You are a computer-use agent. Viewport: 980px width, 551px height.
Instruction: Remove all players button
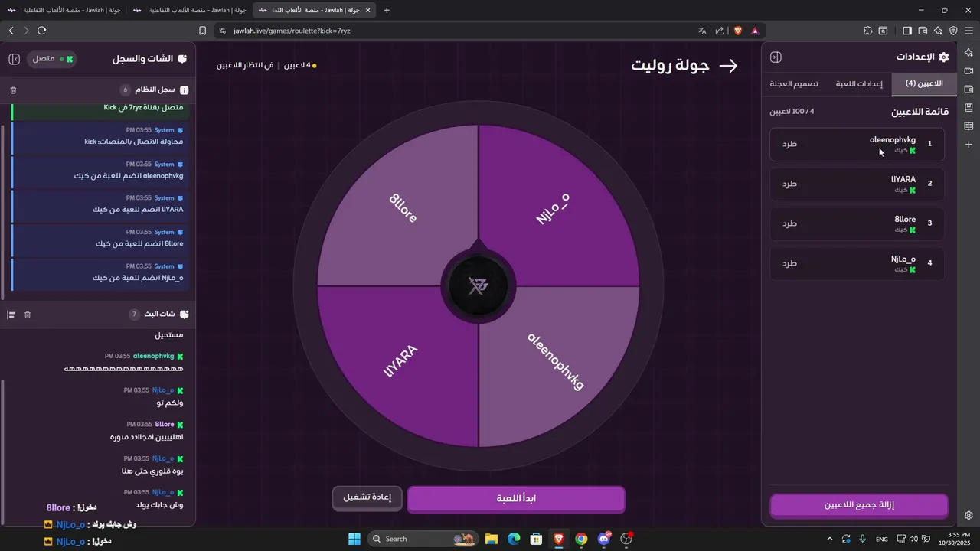[859, 506]
